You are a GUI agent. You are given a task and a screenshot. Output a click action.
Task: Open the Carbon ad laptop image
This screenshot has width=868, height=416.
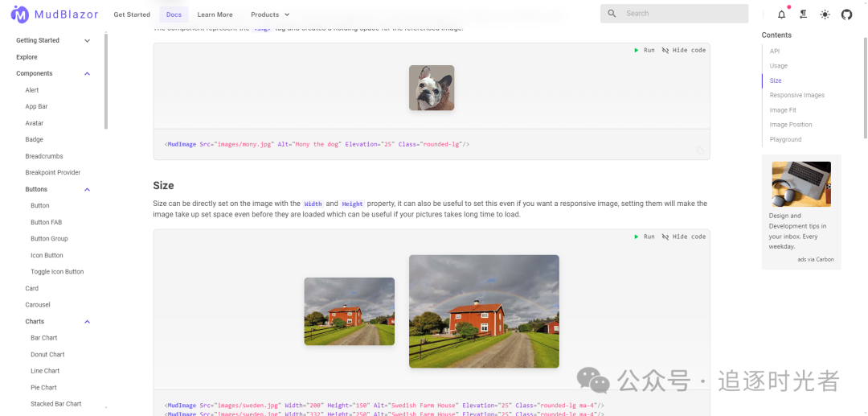801,184
